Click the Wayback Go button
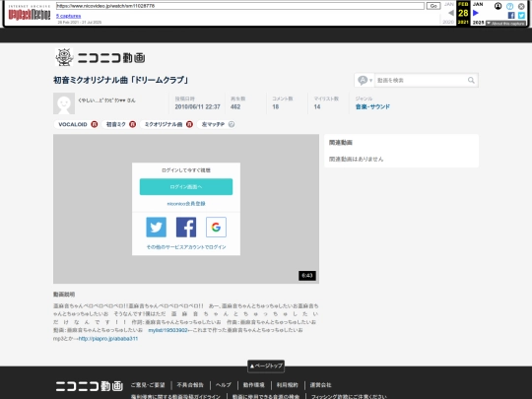532x399 pixels. [x=433, y=6]
